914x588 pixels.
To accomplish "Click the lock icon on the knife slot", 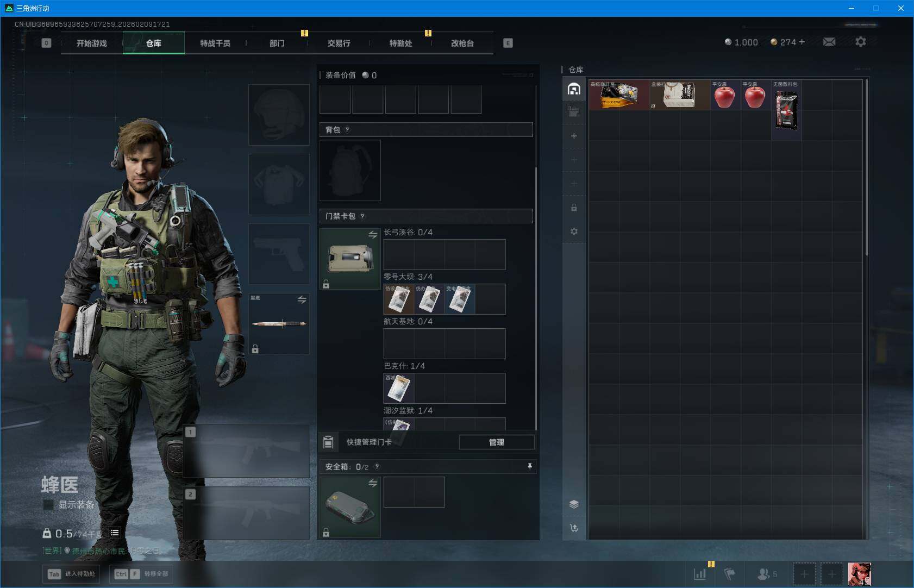I will (255, 348).
